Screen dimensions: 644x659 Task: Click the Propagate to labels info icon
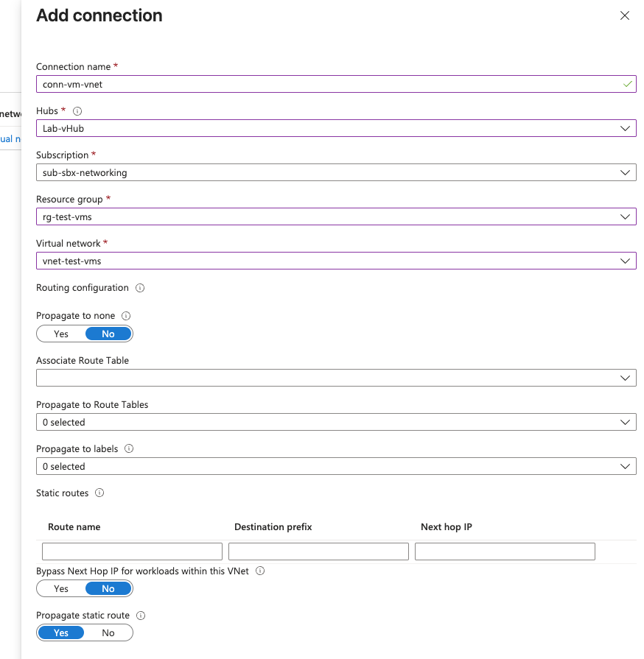(x=129, y=448)
